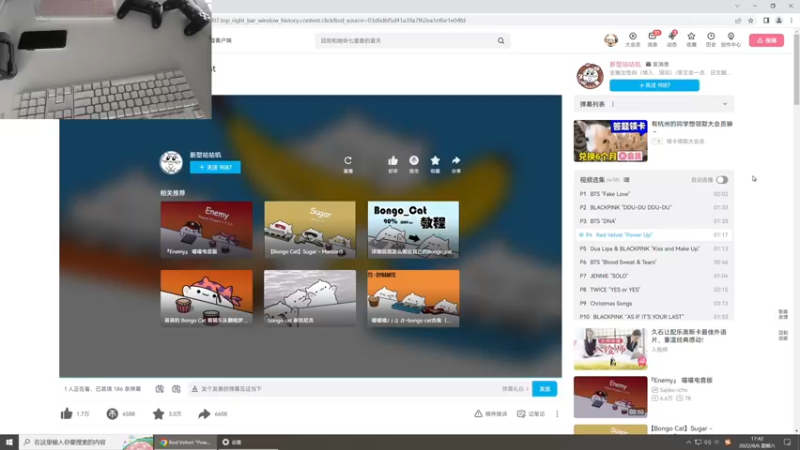Image resolution: width=800 pixels, height=450 pixels.
Task: Select P10 BLACKPINK "AS IF IT'S YOUR LAST"
Action: coord(654,316)
